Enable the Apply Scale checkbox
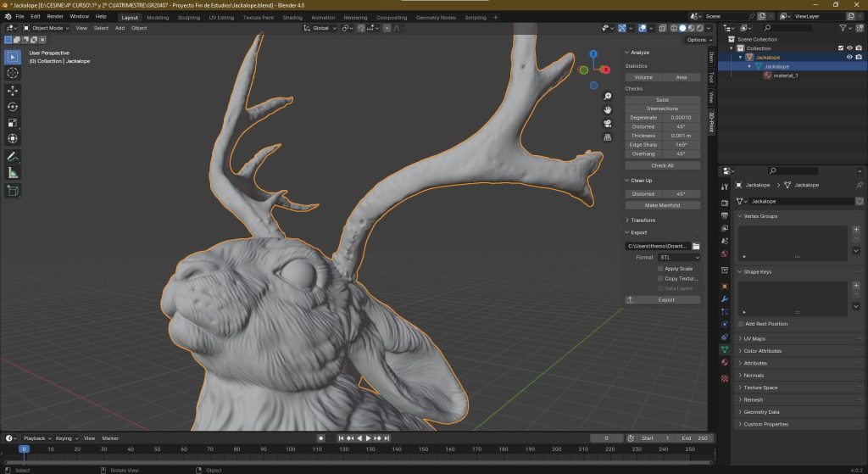Screen dimensions: 868x474 point(661,268)
